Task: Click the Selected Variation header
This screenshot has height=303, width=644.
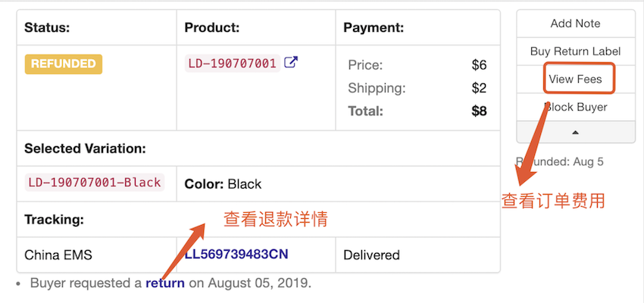Action: (x=85, y=148)
